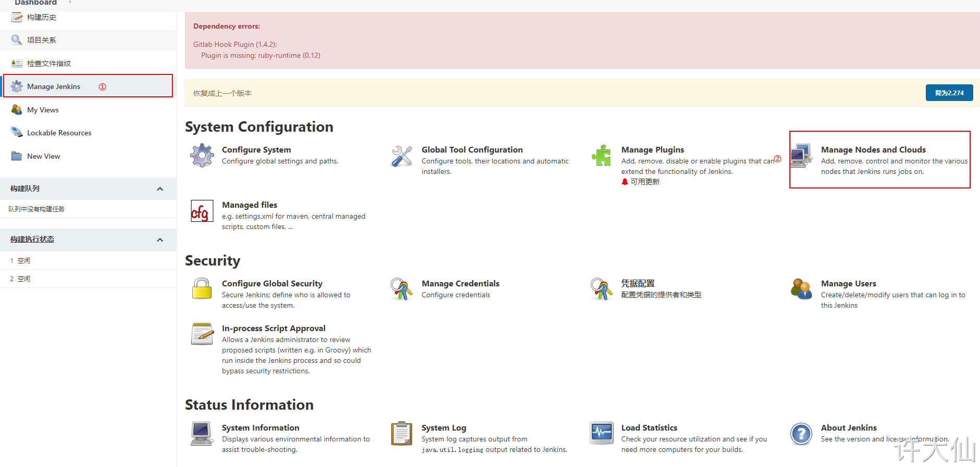Open Lockable Resources page
Screen dimensions: 980x467
click(59, 133)
